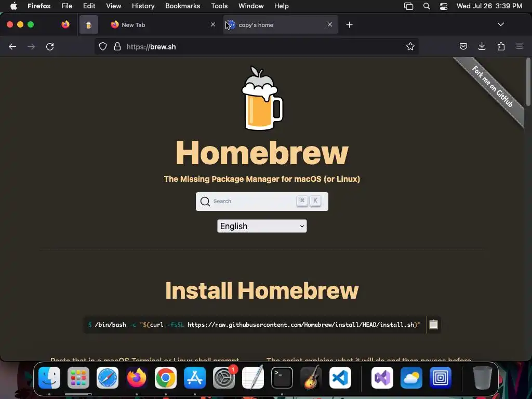
Task: Open System Settings from the Dock
Action: [x=224, y=378]
